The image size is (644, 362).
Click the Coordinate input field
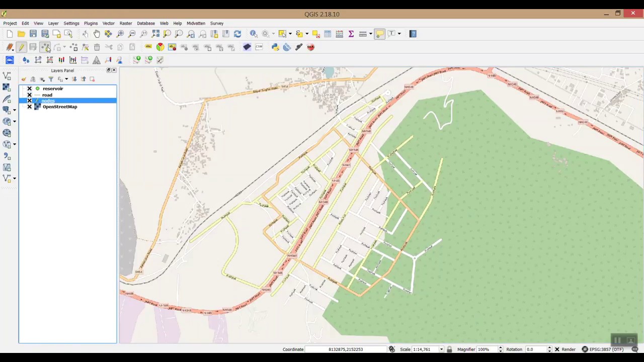click(x=346, y=349)
